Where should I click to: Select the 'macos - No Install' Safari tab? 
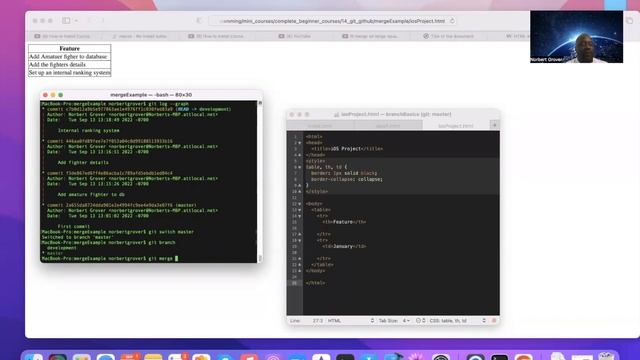(140, 36)
